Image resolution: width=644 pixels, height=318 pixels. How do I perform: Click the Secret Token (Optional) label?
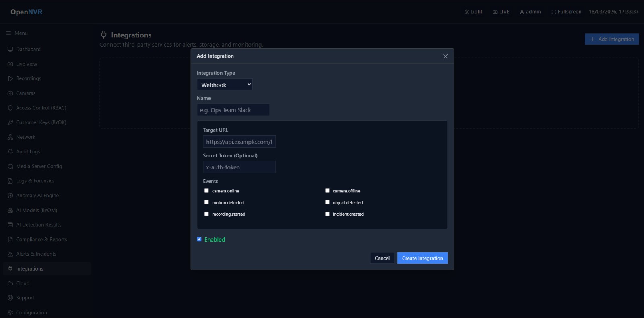tap(230, 155)
